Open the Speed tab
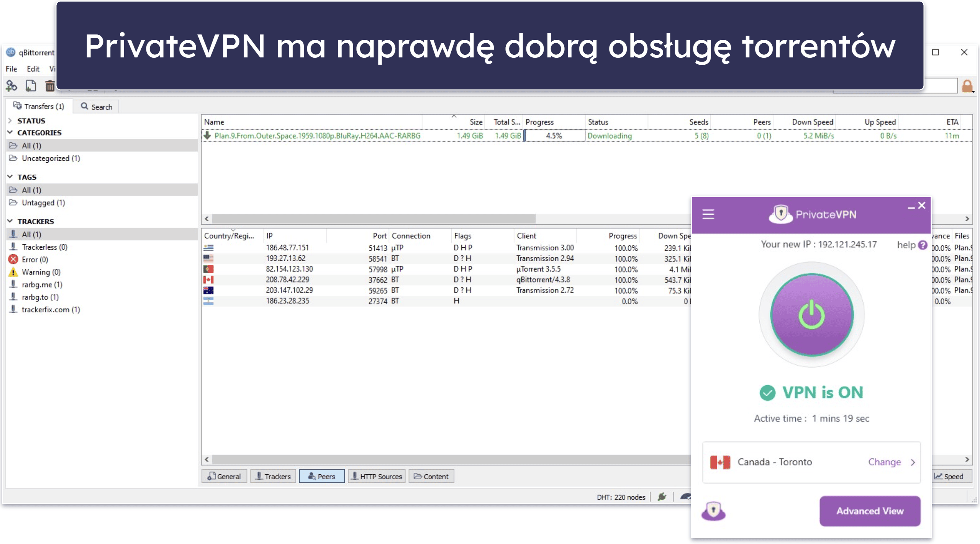 (x=951, y=477)
